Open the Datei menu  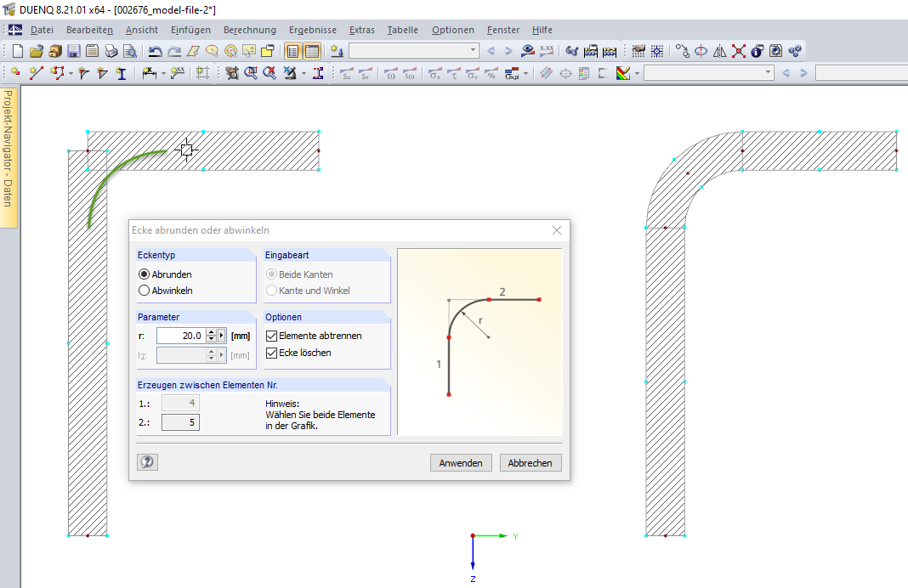[x=42, y=30]
